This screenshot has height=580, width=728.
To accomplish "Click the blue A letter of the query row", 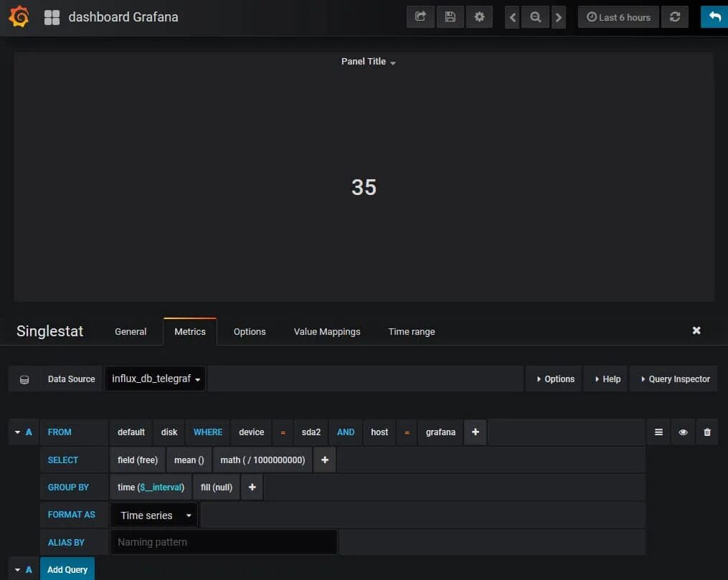I will click(x=29, y=432).
